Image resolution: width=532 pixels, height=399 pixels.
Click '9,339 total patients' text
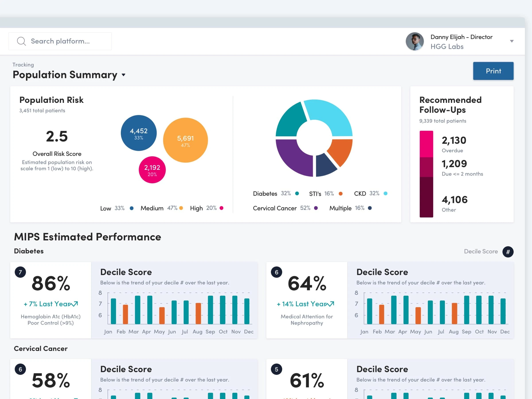tap(442, 121)
